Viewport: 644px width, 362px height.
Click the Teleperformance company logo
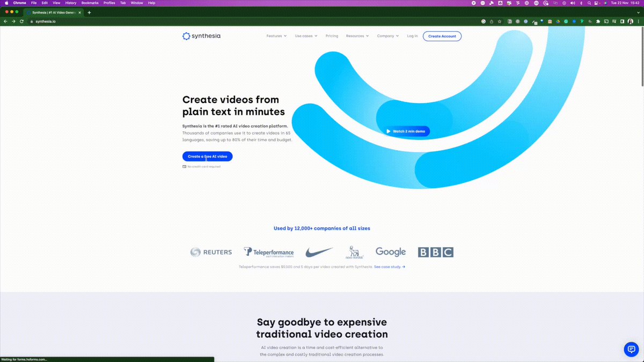point(269,252)
